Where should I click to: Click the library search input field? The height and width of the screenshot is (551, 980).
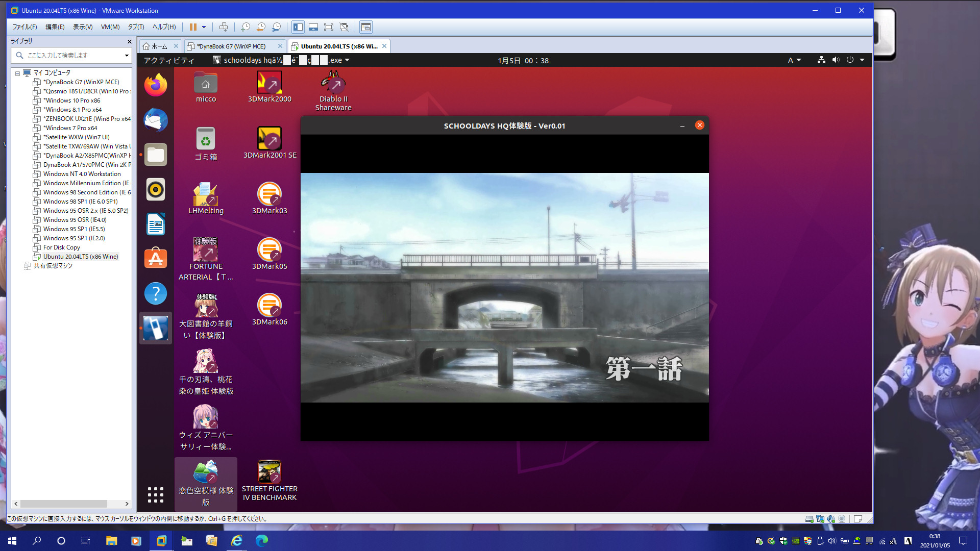pos(71,55)
